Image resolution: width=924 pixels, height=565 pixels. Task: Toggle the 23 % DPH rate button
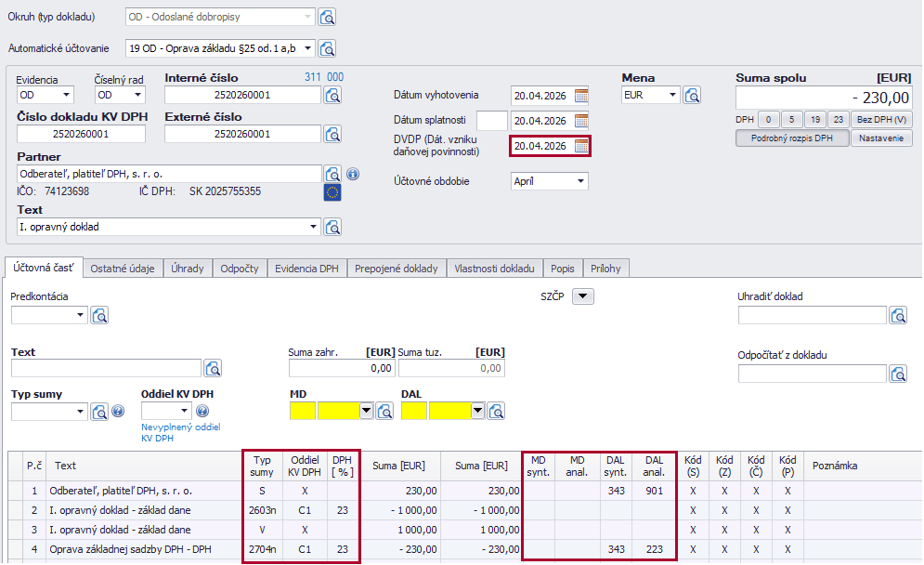tap(839, 119)
